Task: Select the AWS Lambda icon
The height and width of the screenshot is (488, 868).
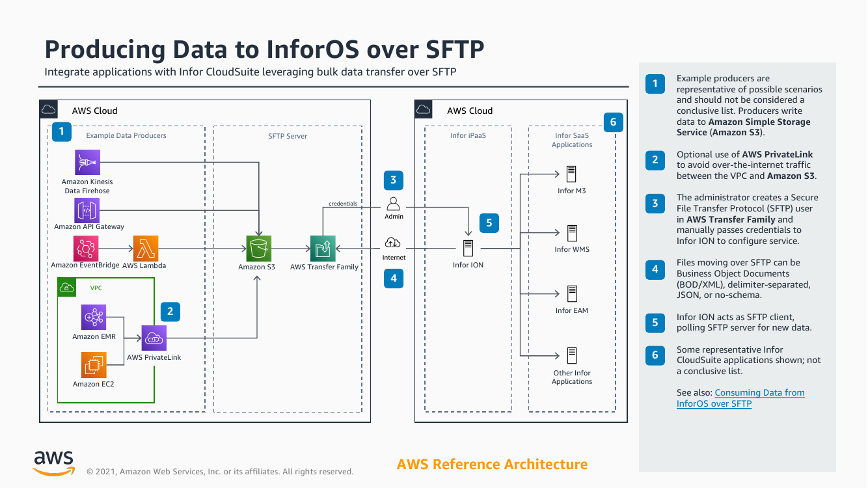Action: click(x=145, y=249)
